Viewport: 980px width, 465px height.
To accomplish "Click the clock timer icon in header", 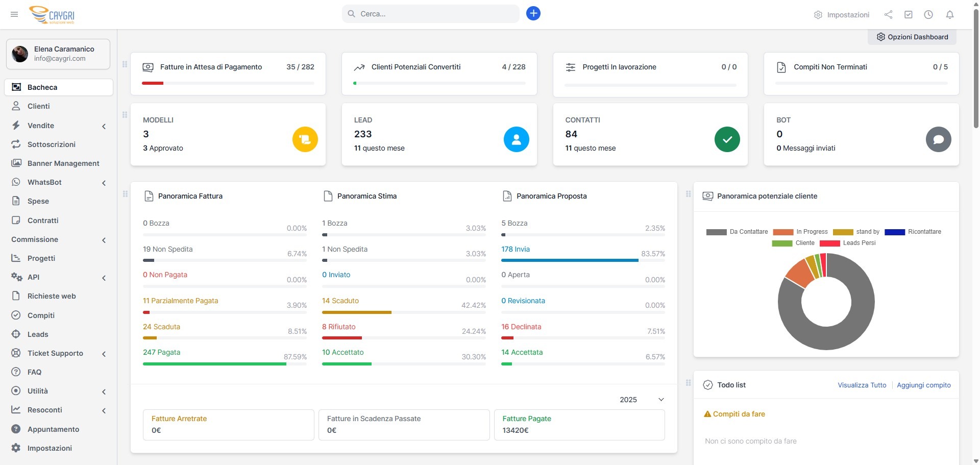I will pyautogui.click(x=928, y=15).
